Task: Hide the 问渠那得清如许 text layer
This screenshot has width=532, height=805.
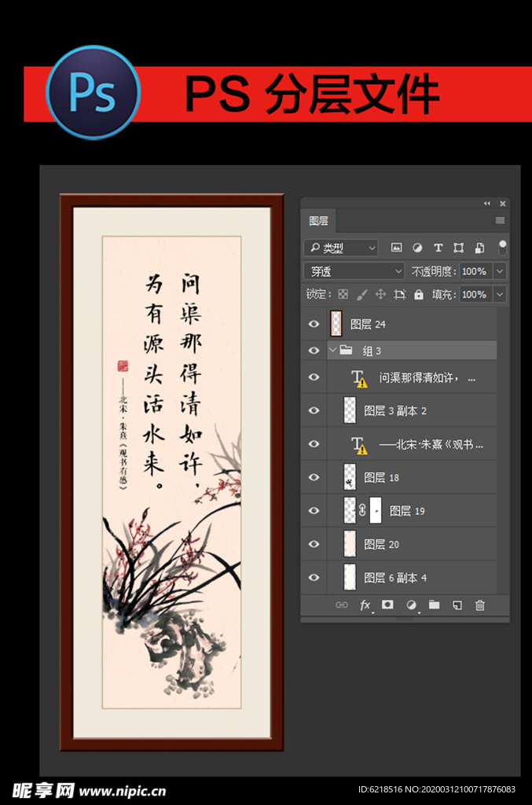Action: [314, 377]
